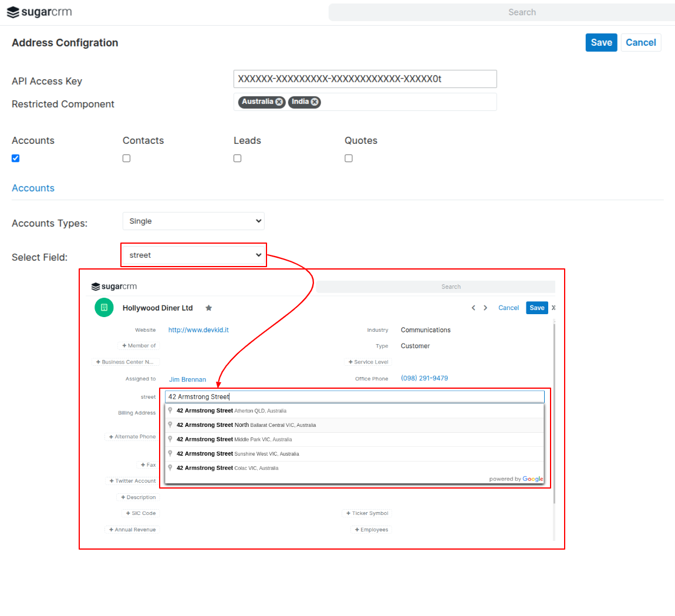Enable the Leads module checkbox
Screen dimensions: 675x616
click(x=237, y=158)
